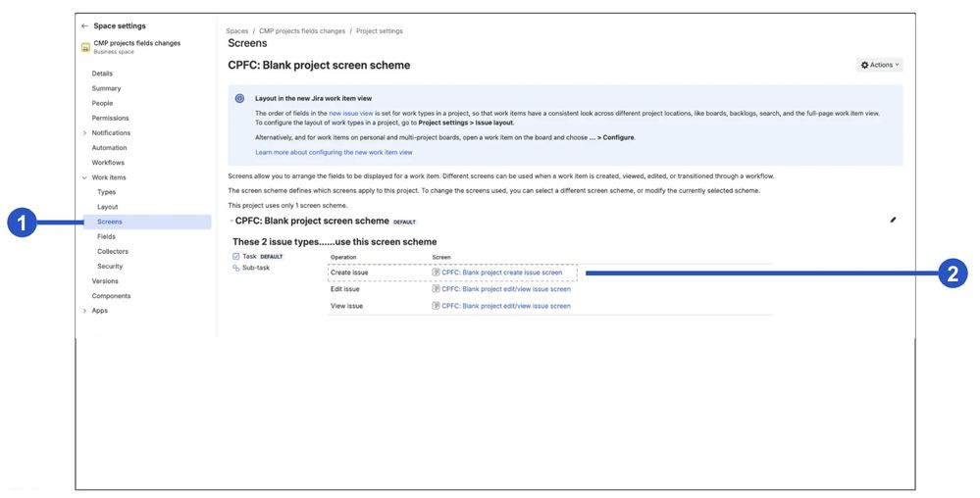Click the screen icon in the Edit issue row
This screenshot has height=498, width=980.
click(x=436, y=289)
